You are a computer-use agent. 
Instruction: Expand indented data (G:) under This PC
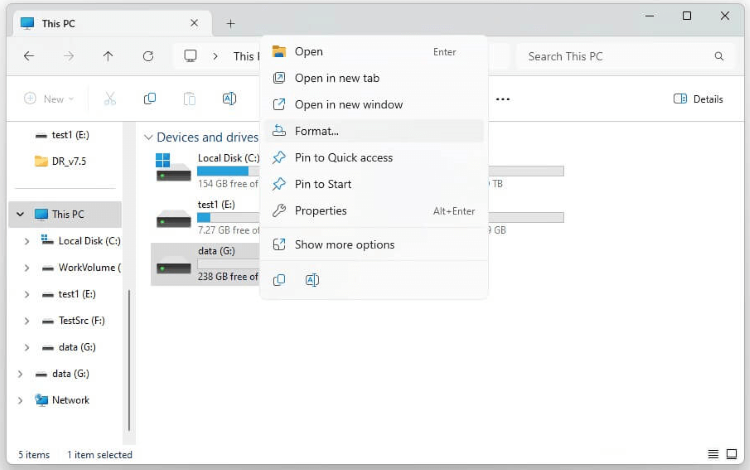click(x=27, y=348)
